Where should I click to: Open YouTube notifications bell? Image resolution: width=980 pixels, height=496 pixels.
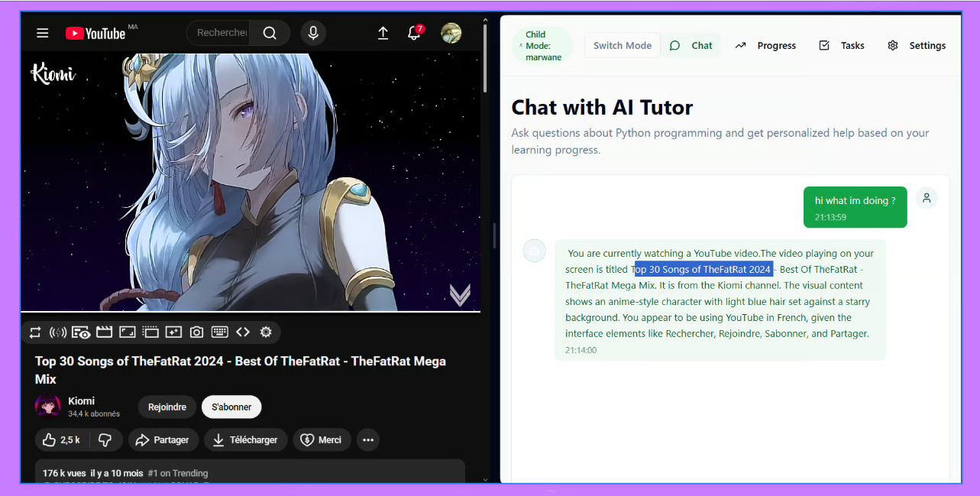[x=414, y=33]
